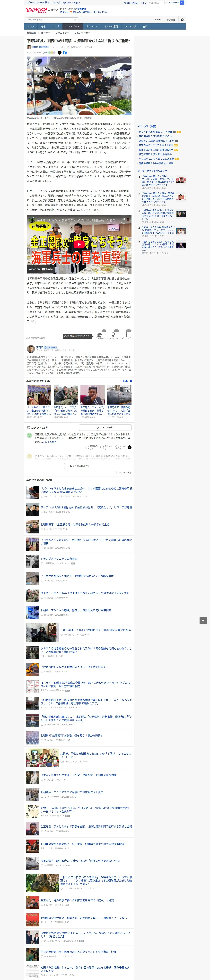Click the PayPay cart icon promotion
The image size is (210, 980).
pyautogui.click(x=71, y=12)
